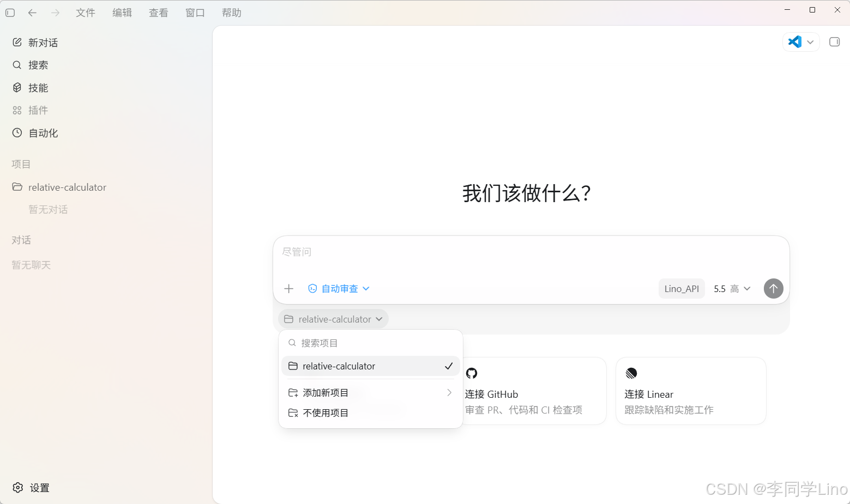Click the Linear logo icon

631,373
